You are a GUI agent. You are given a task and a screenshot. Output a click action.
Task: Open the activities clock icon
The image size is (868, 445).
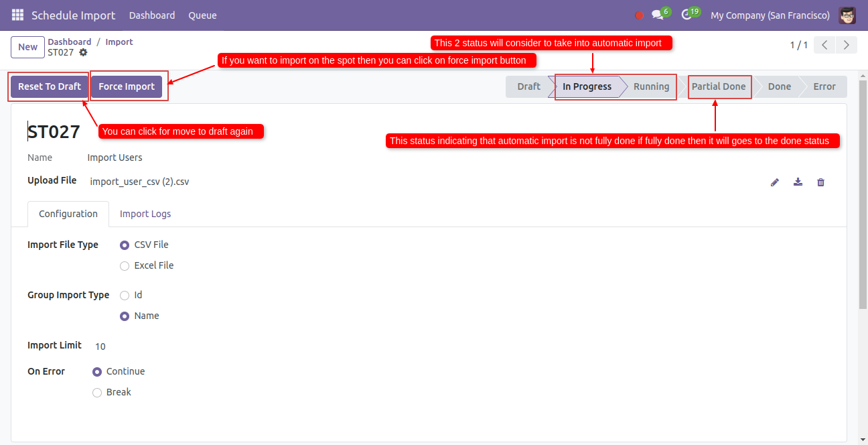pyautogui.click(x=686, y=15)
